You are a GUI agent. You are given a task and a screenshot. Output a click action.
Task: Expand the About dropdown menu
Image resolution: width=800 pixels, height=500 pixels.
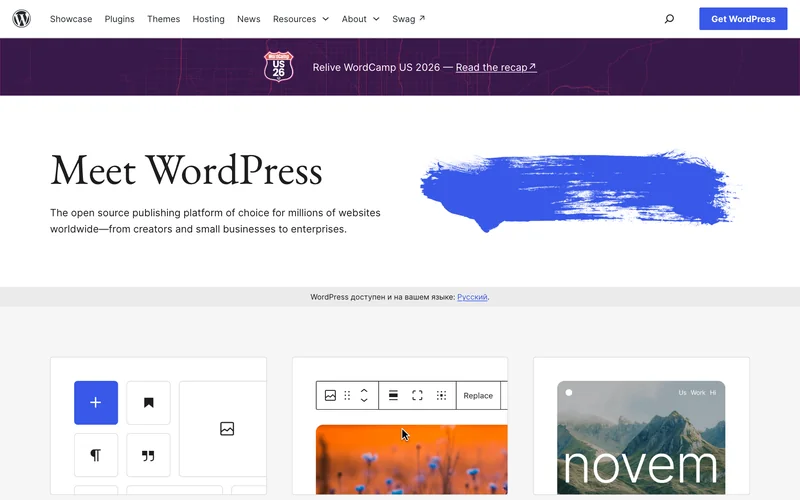tap(360, 19)
